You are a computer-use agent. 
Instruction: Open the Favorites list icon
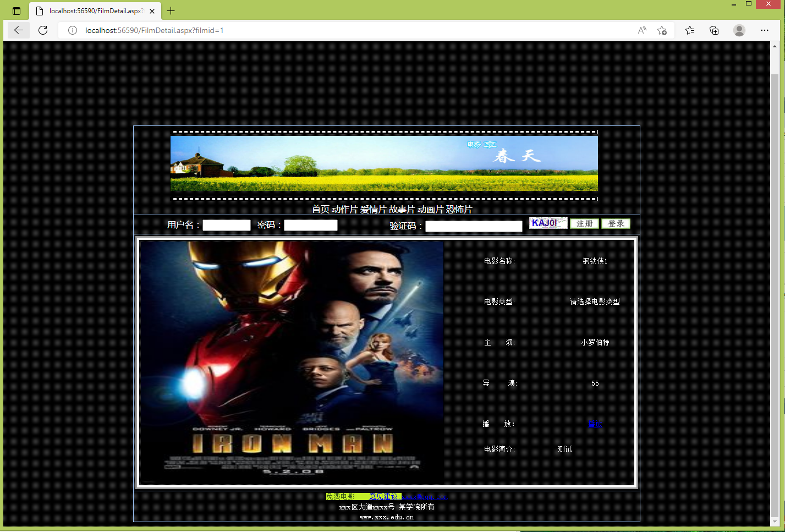click(690, 30)
